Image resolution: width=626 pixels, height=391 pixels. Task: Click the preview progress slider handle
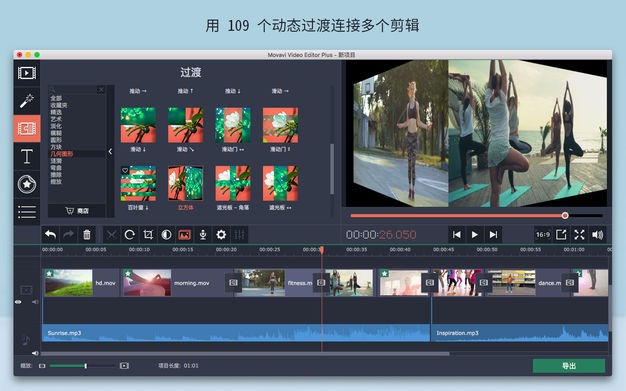pos(565,216)
